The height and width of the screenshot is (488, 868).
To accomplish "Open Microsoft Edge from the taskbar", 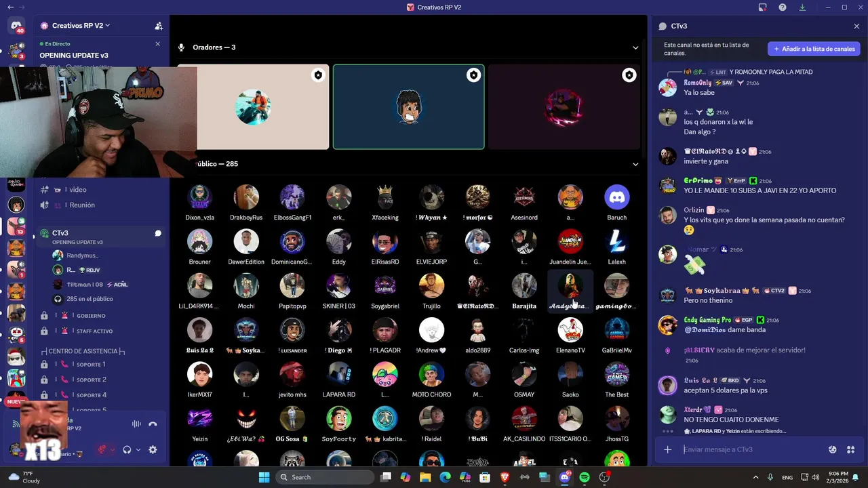I will [x=445, y=477].
